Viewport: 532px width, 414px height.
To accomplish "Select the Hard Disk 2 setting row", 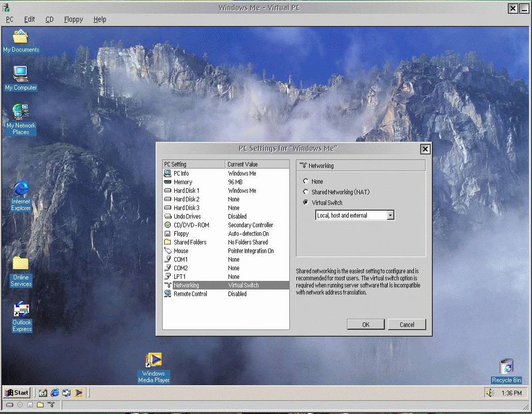I will 226,199.
